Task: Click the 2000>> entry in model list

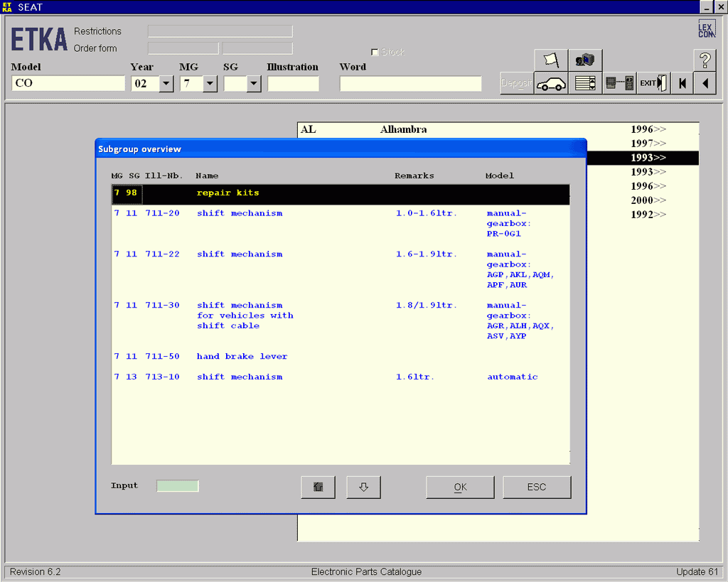Action: click(x=648, y=200)
